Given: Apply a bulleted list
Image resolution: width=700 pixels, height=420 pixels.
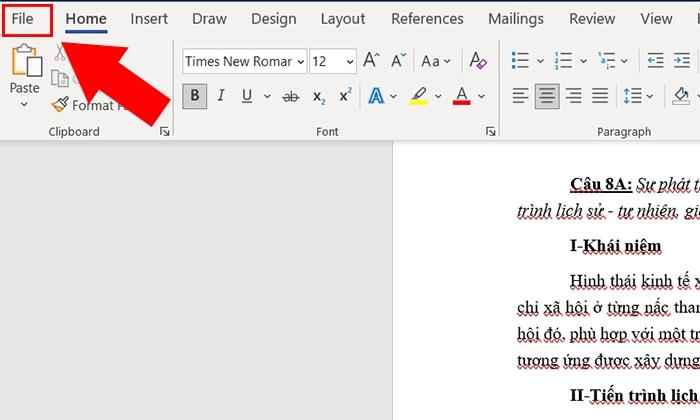Looking at the screenshot, I should [520, 60].
